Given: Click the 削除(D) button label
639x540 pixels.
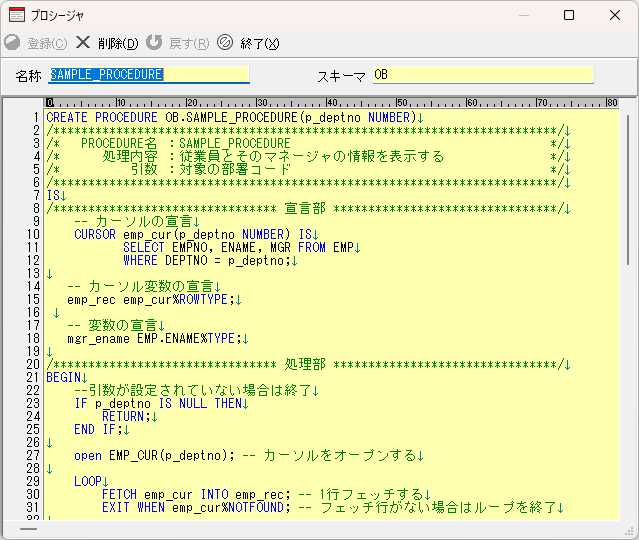Looking at the screenshot, I should [x=118, y=43].
